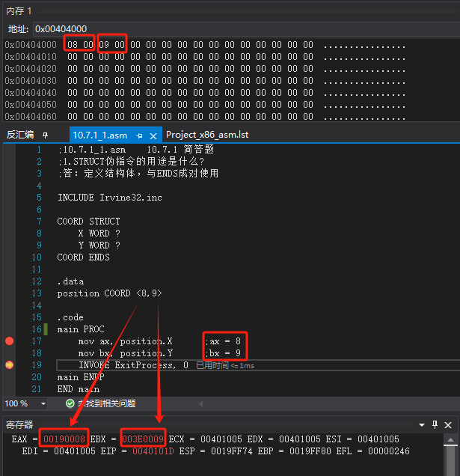Remove the breakpoint on line 17
This screenshot has width=460, height=476.
(x=10, y=341)
